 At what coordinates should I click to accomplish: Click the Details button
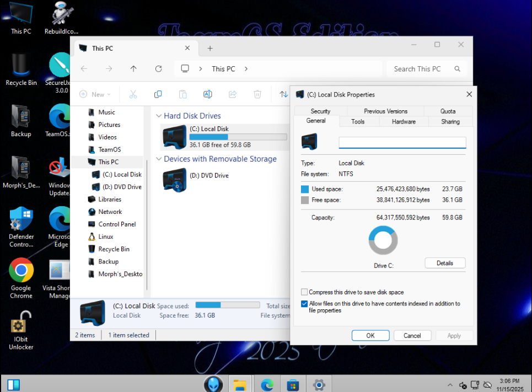(x=445, y=263)
